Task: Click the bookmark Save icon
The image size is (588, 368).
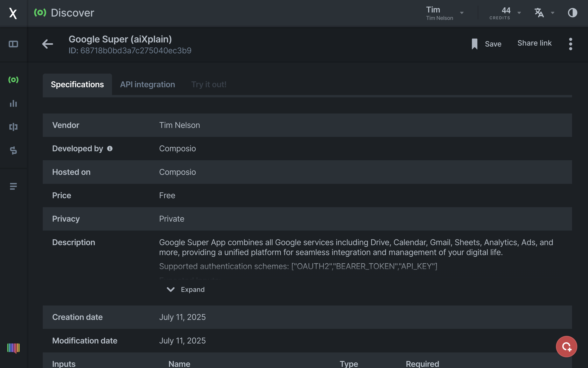Action: [x=474, y=44]
